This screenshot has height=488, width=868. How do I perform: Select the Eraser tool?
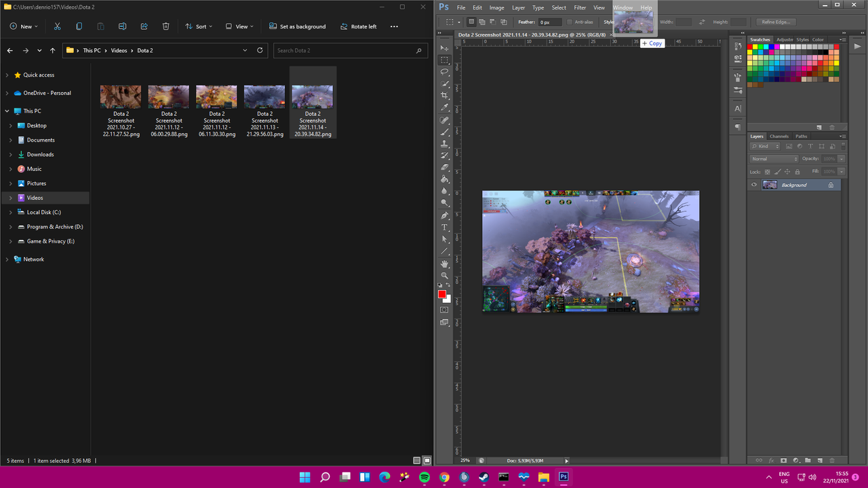pos(445,167)
